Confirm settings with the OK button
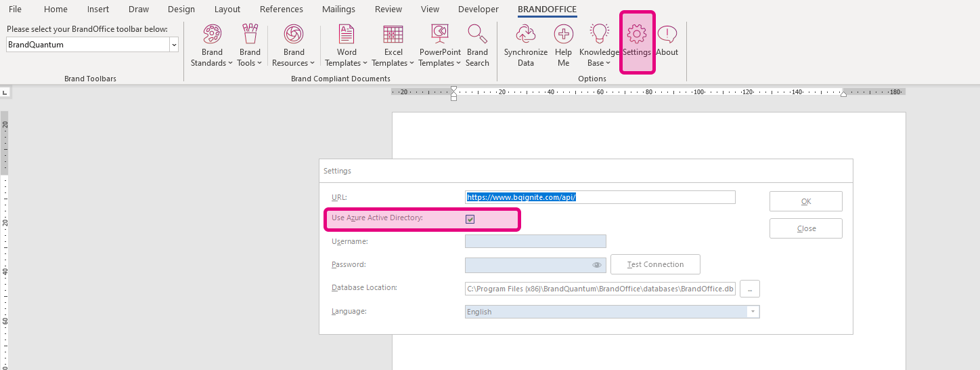The image size is (980, 370). point(806,201)
